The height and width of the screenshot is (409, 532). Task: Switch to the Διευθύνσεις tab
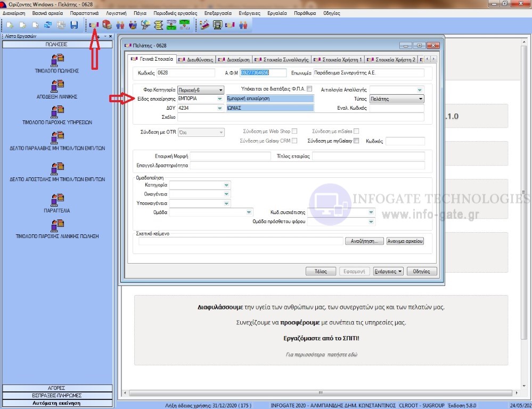pos(196,60)
